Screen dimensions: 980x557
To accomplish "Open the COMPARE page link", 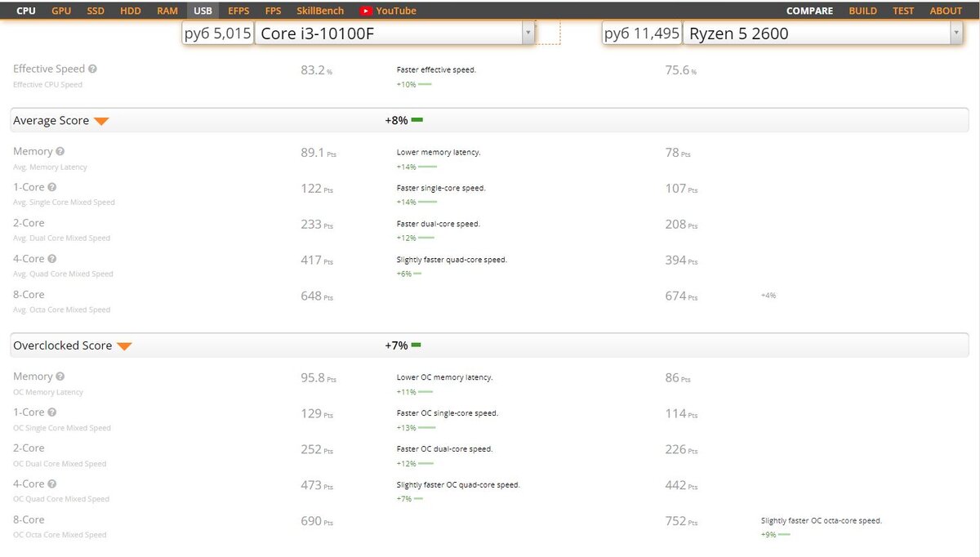I will (809, 11).
